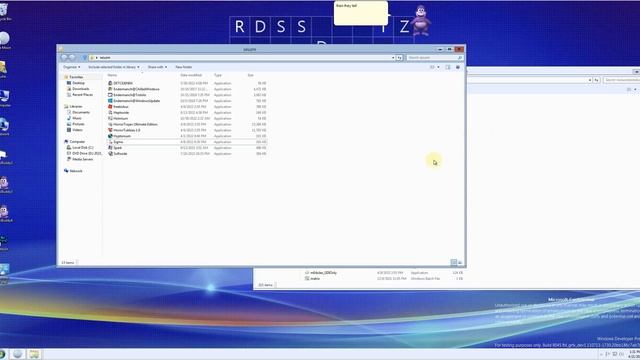
Task: Select the DVD Drive entry in navigation pane
Action: click(x=87, y=153)
